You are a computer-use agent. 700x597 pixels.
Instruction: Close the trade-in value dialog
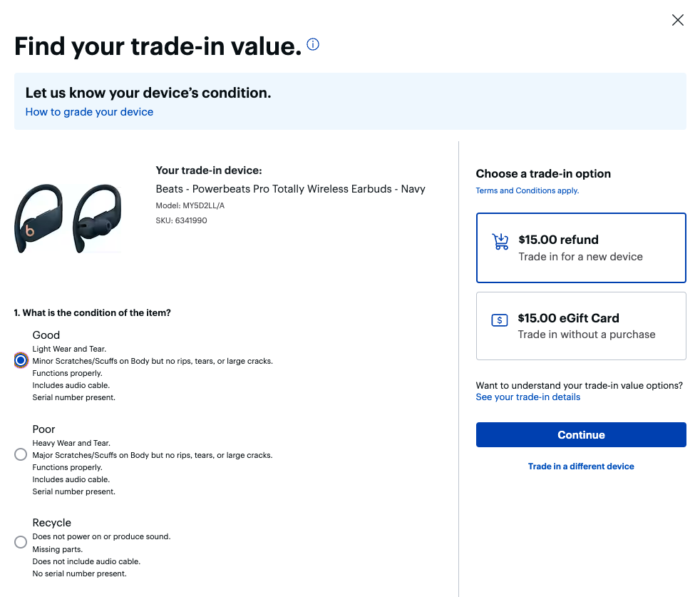tap(678, 20)
